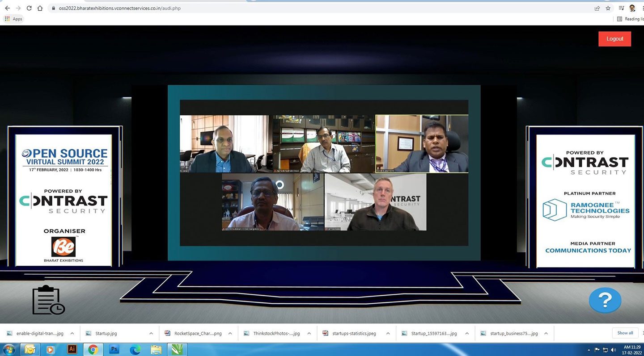Viewport: 644px width, 356px height.
Task: Click the browser forward arrow
Action: click(x=18, y=8)
